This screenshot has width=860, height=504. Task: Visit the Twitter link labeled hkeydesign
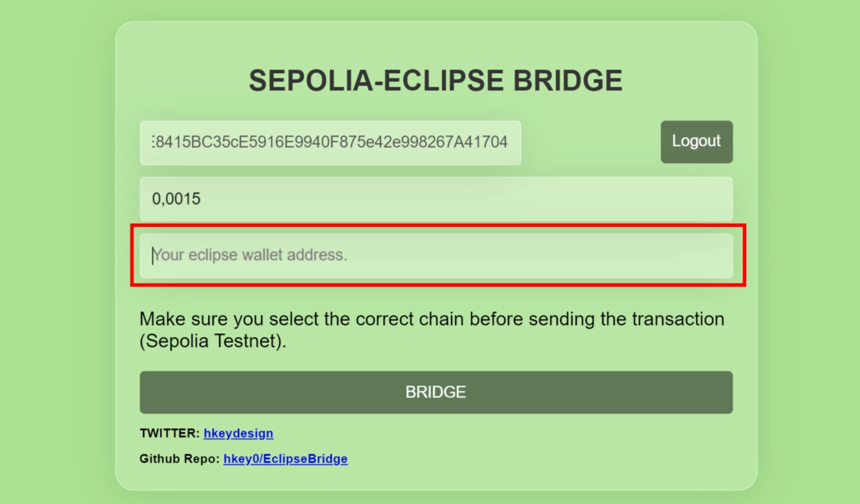tap(238, 433)
